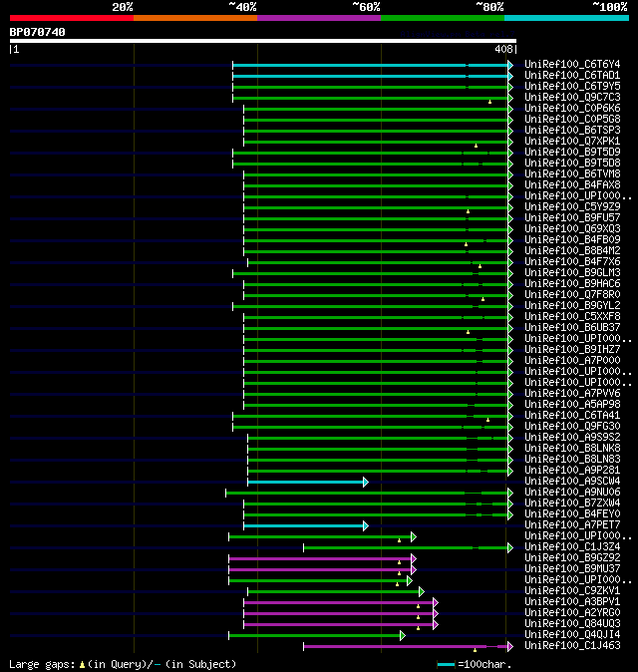Click the yellow query-gap symbol in the legend
This screenshot has height=672, width=638.
tap(82, 665)
